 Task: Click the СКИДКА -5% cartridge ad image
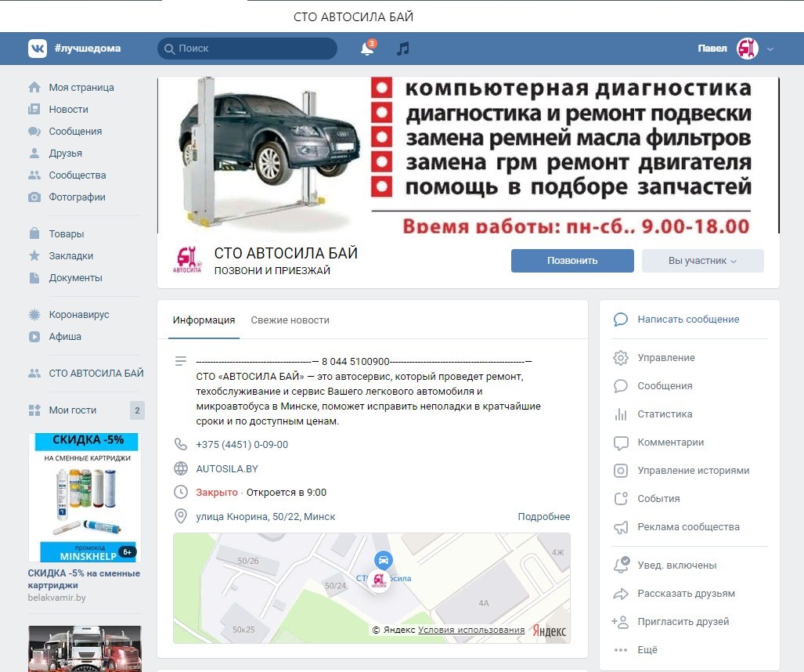[x=85, y=497]
